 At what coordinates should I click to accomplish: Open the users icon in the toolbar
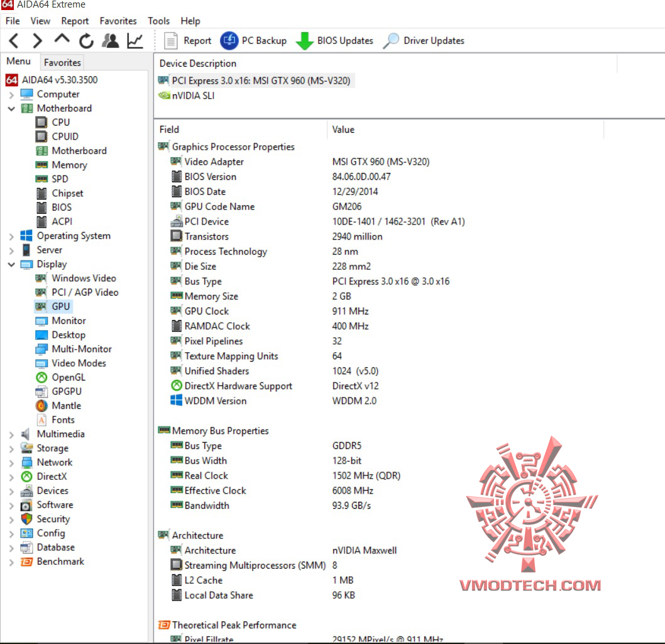tap(110, 41)
